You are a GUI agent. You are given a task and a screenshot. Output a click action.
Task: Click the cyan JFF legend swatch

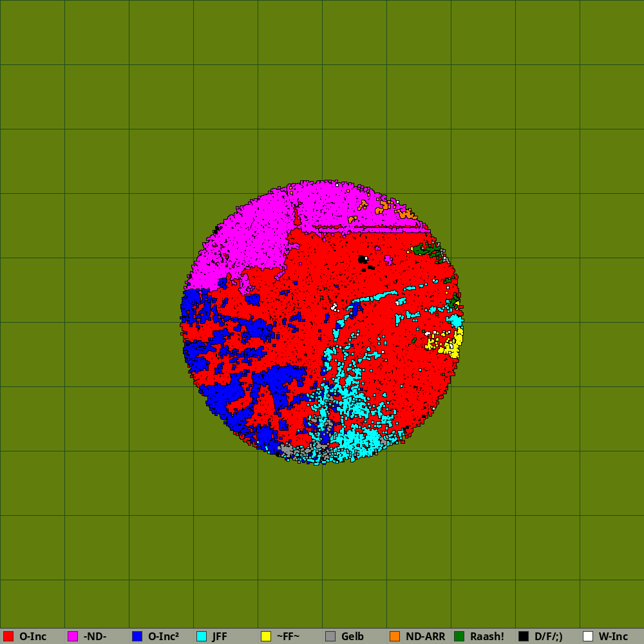202,636
